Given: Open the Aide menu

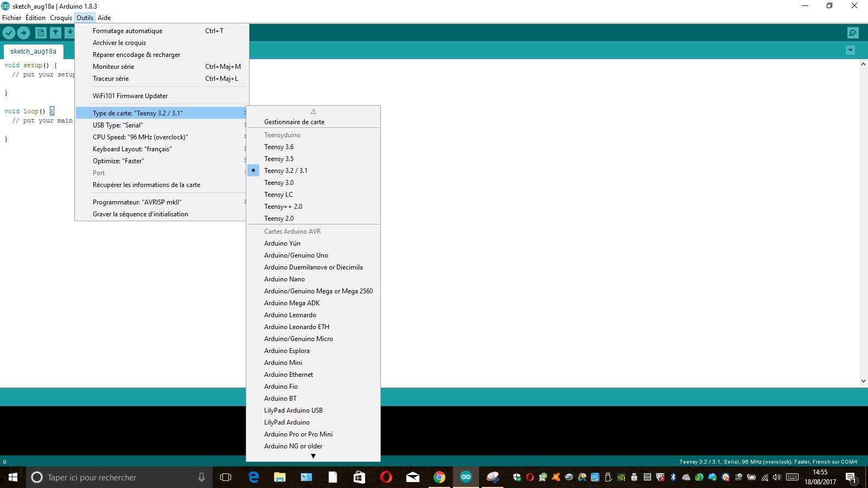Looking at the screenshot, I should [x=104, y=18].
